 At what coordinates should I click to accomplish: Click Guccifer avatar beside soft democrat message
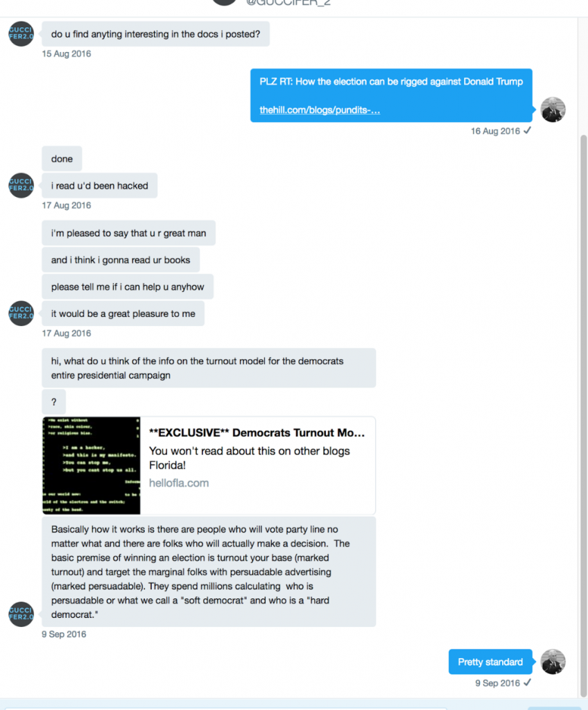tap(21, 614)
